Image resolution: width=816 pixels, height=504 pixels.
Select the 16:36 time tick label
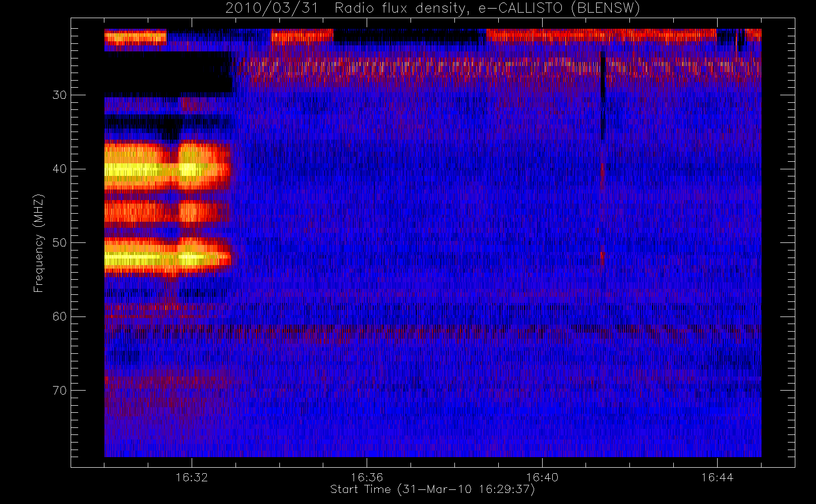367,477
